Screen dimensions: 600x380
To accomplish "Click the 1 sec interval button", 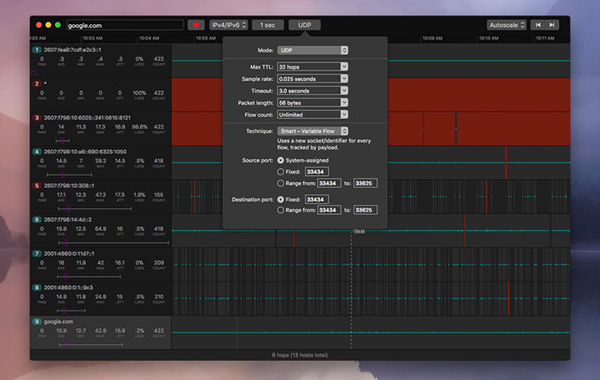I will 267,25.
